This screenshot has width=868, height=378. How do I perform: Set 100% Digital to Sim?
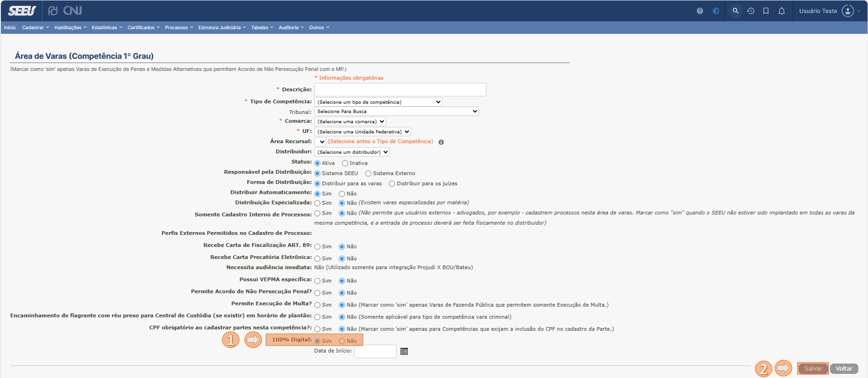pyautogui.click(x=317, y=341)
